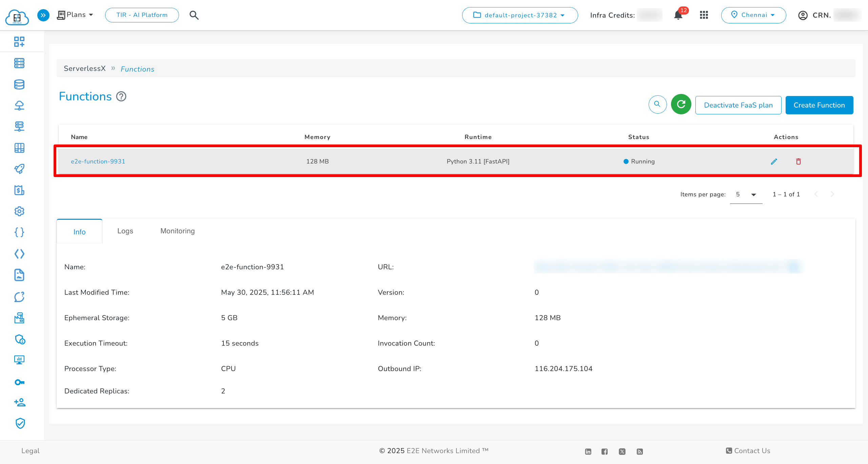Open the API key icon in the sidebar

pyautogui.click(x=19, y=382)
